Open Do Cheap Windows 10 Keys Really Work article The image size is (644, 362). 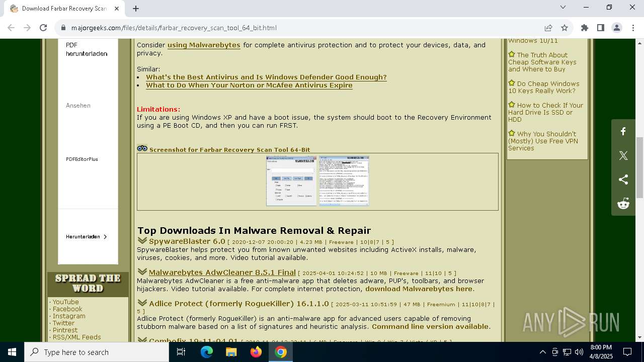point(544,87)
